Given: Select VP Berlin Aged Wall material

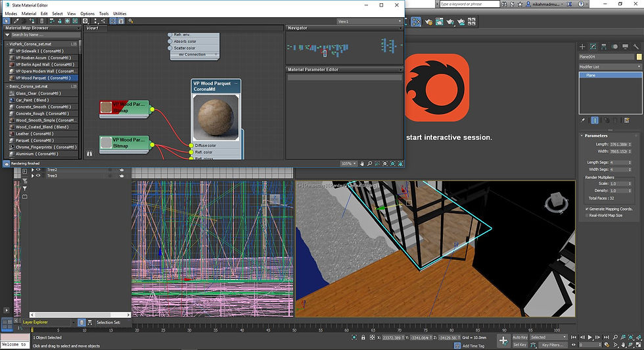Looking at the screenshot, I should [x=43, y=64].
